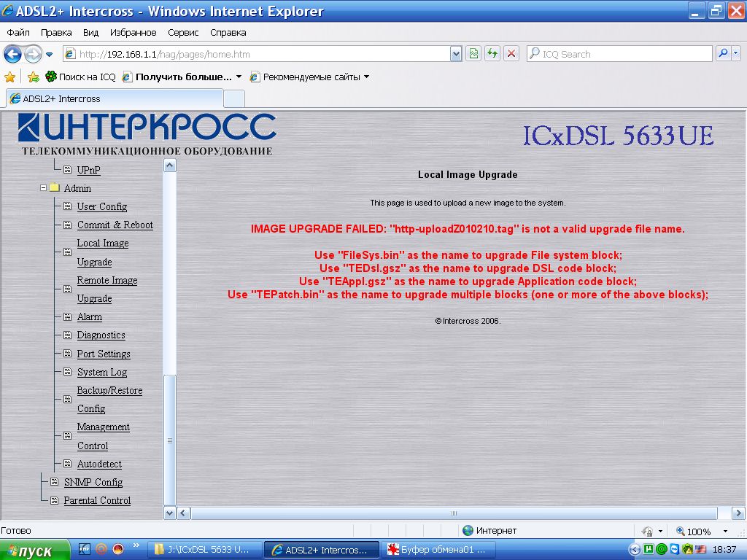Open the User Config page
Image resolution: width=747 pixels, height=560 pixels.
[102, 206]
